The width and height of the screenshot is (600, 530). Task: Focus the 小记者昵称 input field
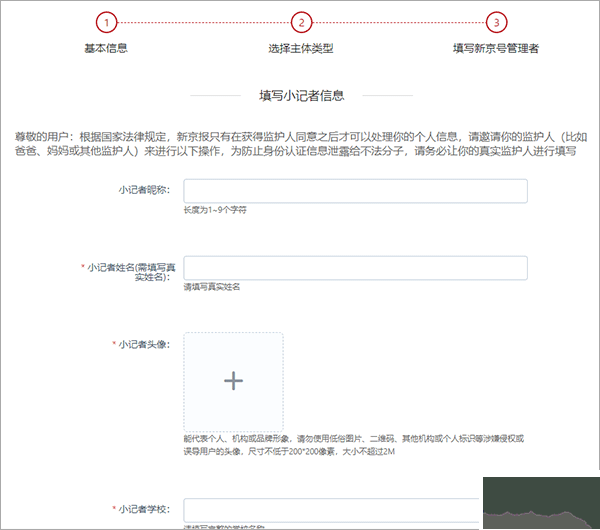(355, 191)
